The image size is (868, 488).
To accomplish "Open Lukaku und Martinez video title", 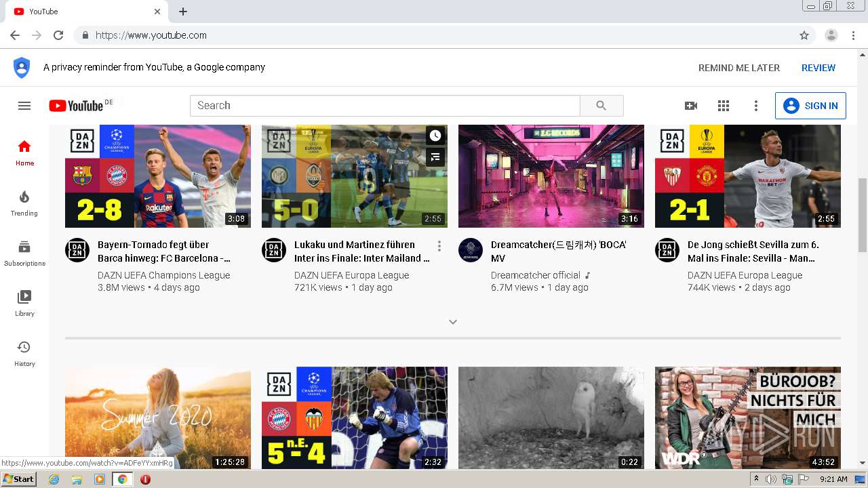I will coord(362,251).
